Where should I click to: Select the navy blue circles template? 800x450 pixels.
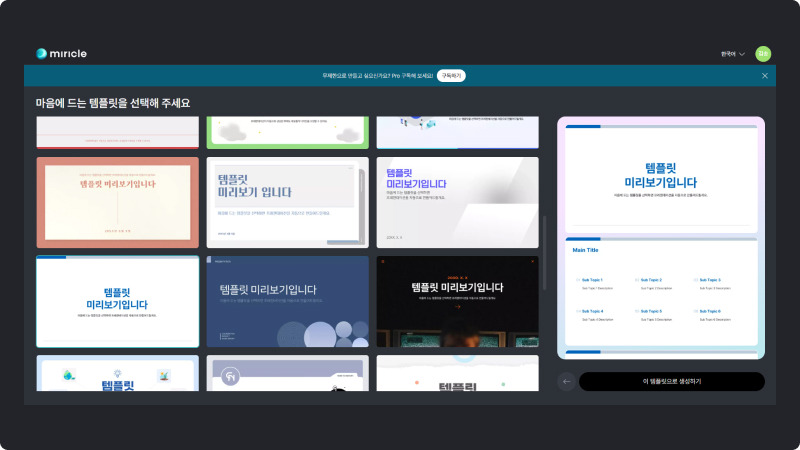pos(287,302)
